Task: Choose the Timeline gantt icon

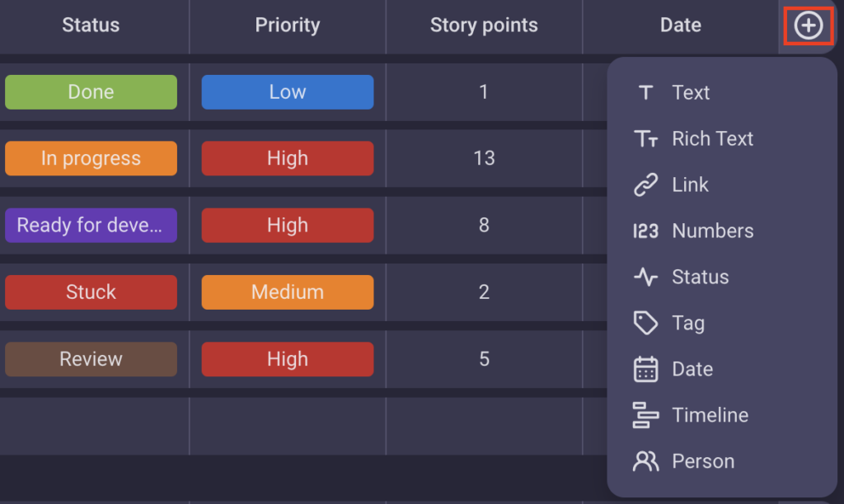Action: (645, 415)
